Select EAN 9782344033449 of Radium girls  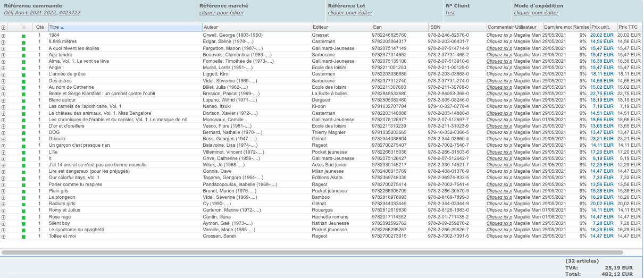click(389, 204)
